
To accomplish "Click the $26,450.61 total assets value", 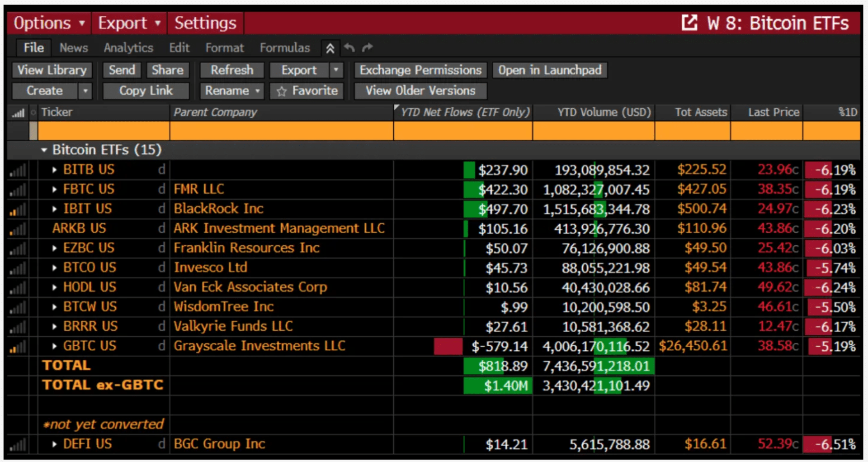I will coord(693,346).
